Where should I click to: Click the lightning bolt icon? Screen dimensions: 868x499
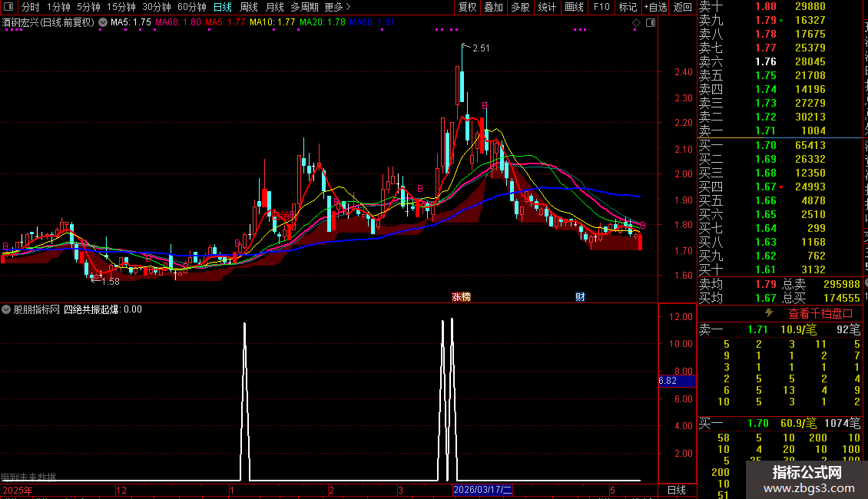(x=768, y=313)
